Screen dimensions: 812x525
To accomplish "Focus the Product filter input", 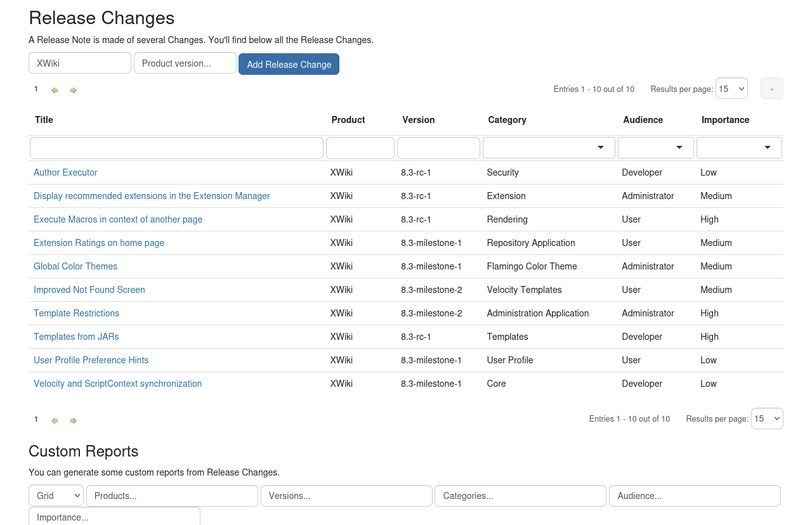I will click(x=360, y=148).
